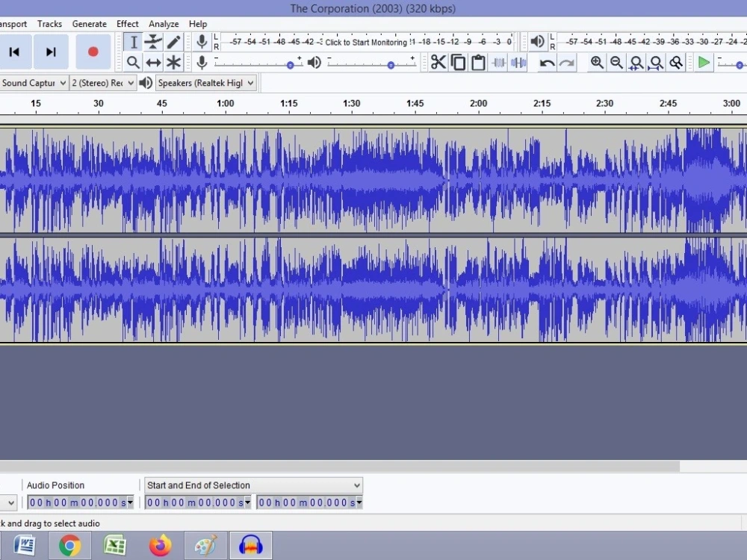Open the Sound Capture host dropdown
747x560 pixels.
[x=34, y=83]
